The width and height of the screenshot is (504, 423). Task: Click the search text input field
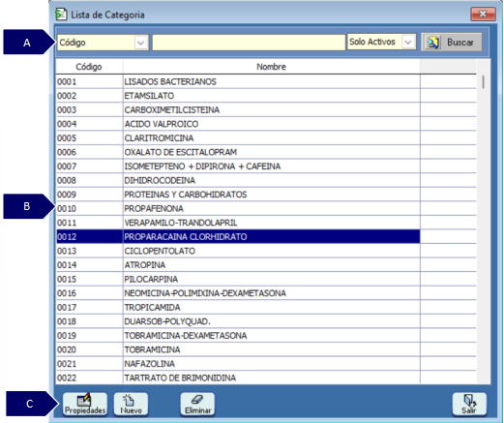click(x=249, y=43)
